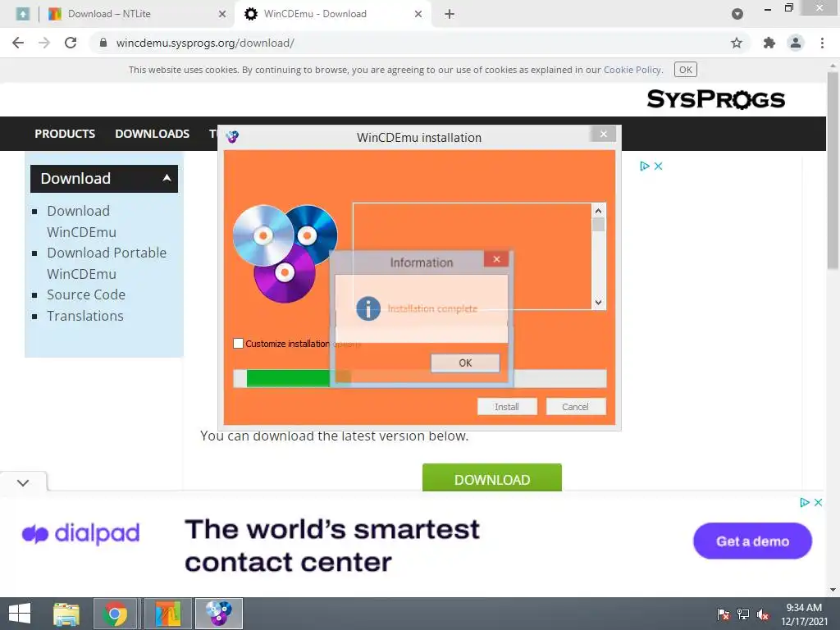Open the DOWNLOADS menu
The width and height of the screenshot is (840, 630).
[x=152, y=134]
